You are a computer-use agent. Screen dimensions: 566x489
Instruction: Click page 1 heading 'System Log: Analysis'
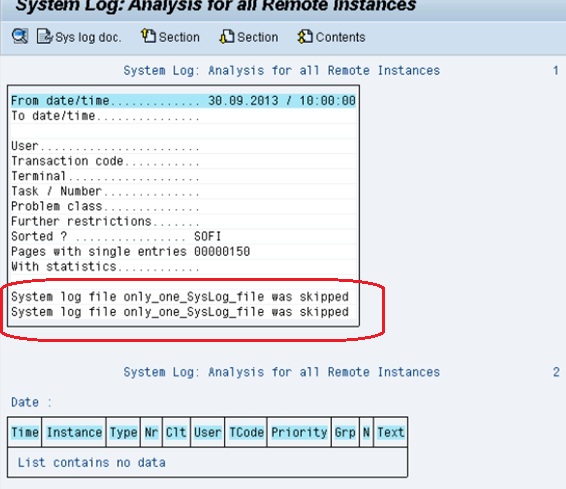[x=282, y=70]
